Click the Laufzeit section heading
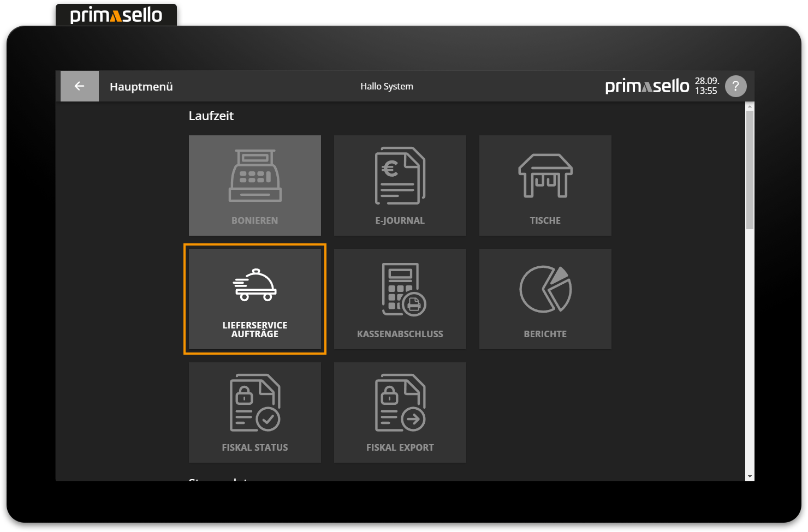The image size is (808, 532). pyautogui.click(x=211, y=116)
